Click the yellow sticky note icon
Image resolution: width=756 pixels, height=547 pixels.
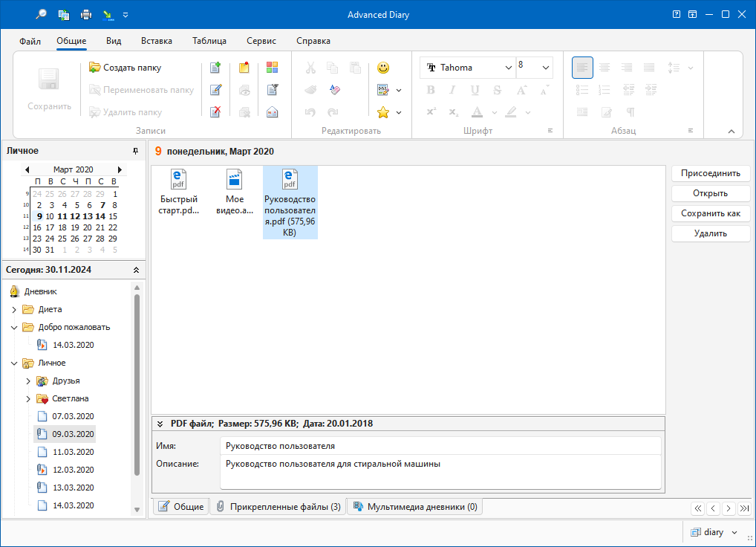244,68
